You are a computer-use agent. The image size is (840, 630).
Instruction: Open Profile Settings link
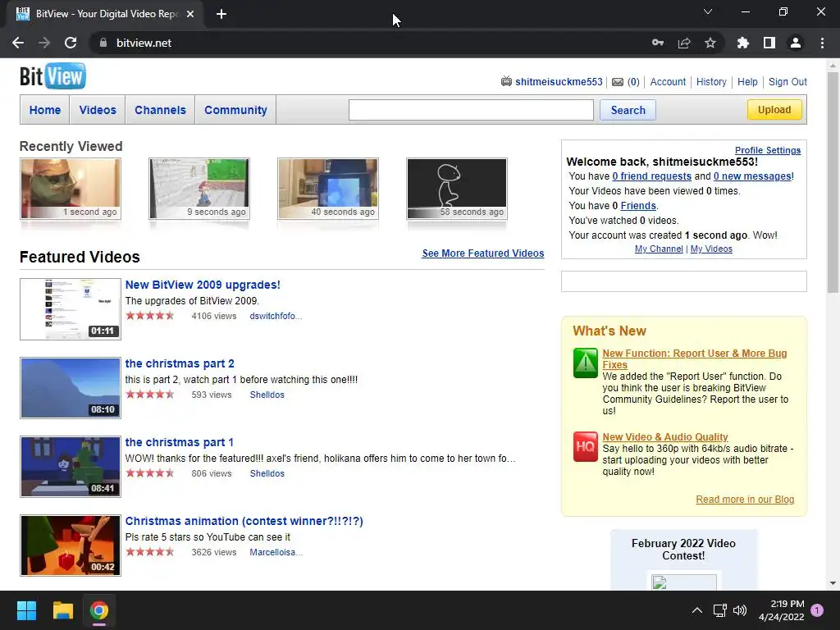(x=768, y=151)
